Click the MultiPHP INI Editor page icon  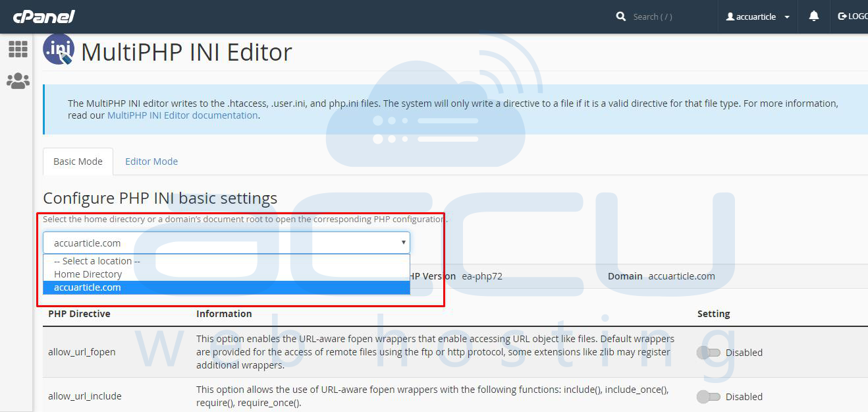tap(59, 51)
